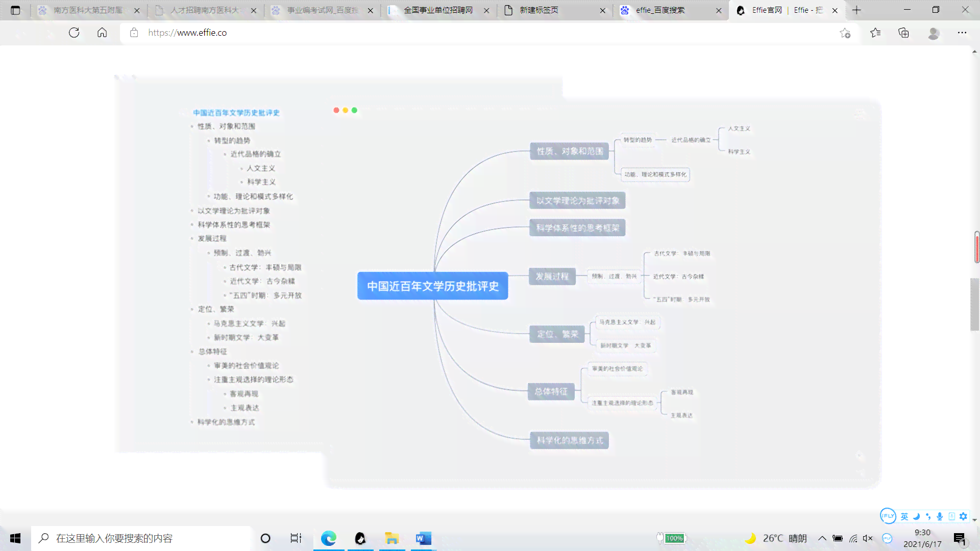The height and width of the screenshot is (551, 980).
Task: Close the Effie官网 tab
Action: click(835, 10)
